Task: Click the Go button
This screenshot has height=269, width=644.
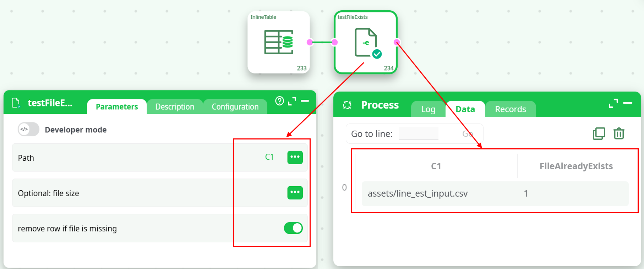Action: 468,134
